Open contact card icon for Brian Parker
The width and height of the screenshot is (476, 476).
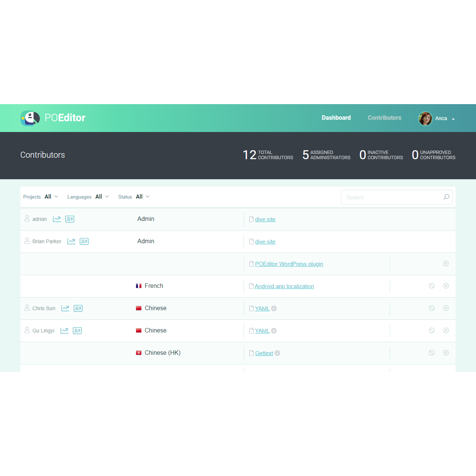tap(84, 241)
